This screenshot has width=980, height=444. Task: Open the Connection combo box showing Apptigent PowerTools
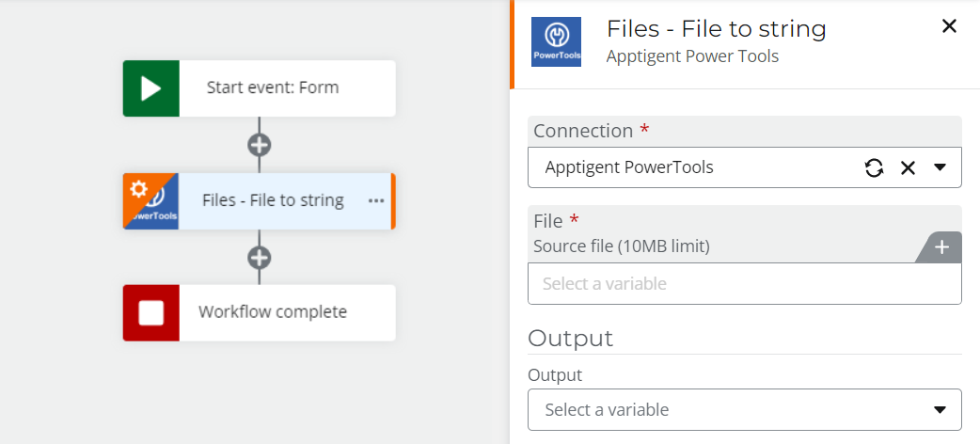pyautogui.click(x=744, y=167)
